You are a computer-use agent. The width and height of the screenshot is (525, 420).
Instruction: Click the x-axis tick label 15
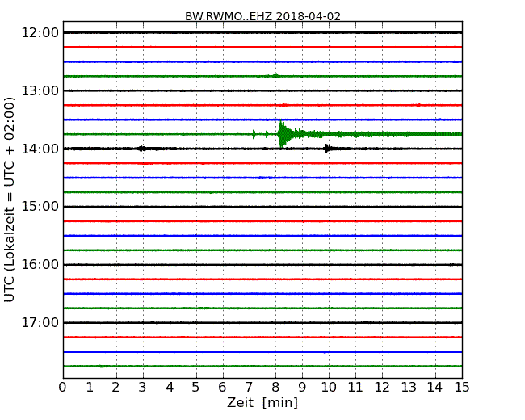[x=462, y=388]
